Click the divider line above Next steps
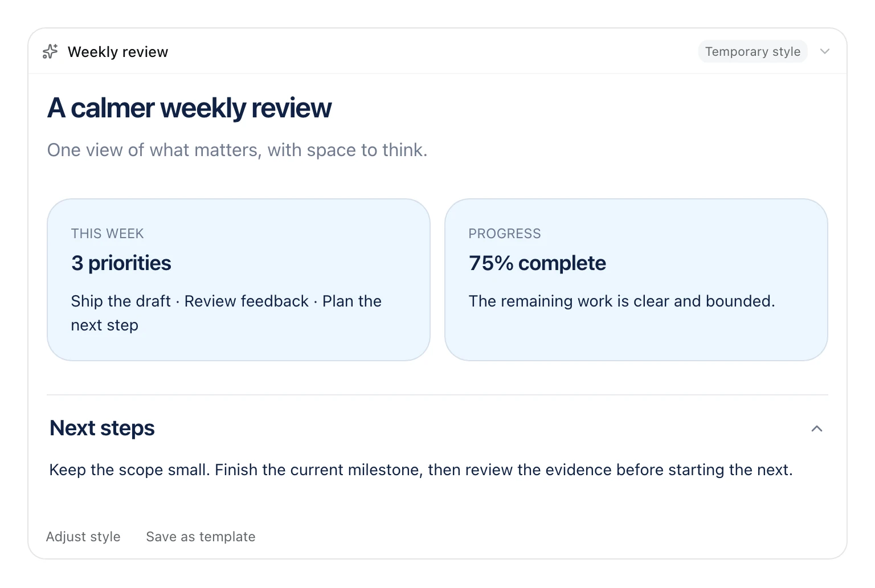Image resolution: width=875 pixels, height=588 pixels. click(437, 395)
